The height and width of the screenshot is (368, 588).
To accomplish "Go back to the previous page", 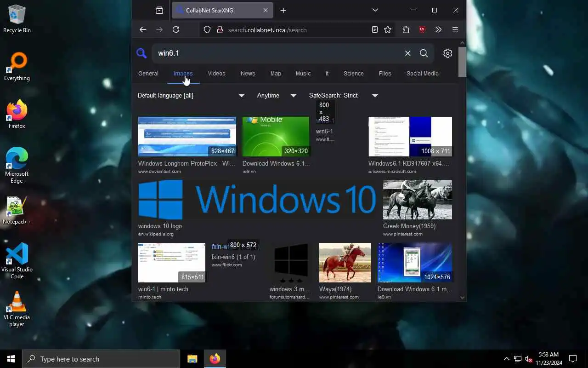I will pos(143,29).
